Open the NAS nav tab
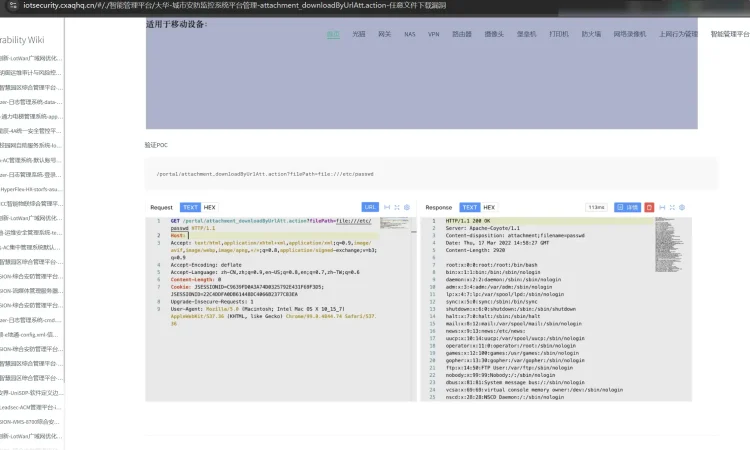 point(410,34)
